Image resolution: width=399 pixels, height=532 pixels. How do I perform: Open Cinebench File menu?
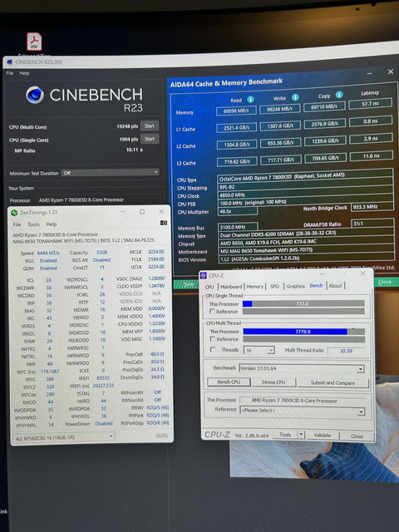10,73
